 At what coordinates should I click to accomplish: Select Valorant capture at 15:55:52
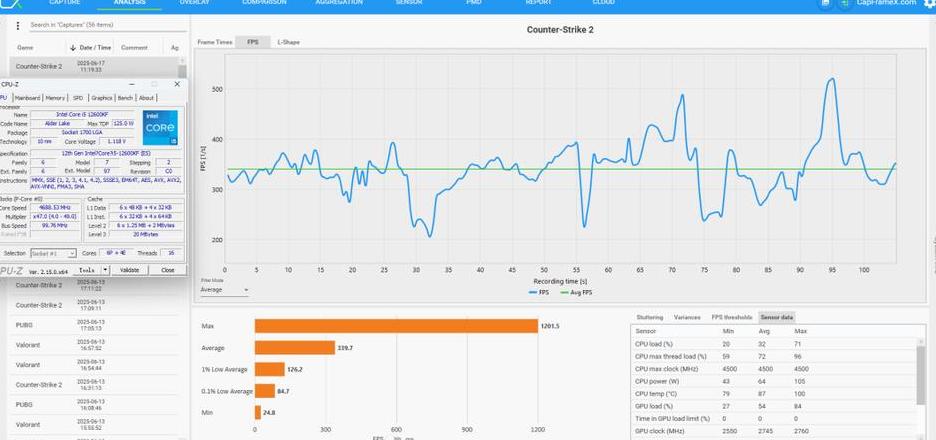click(x=94, y=424)
